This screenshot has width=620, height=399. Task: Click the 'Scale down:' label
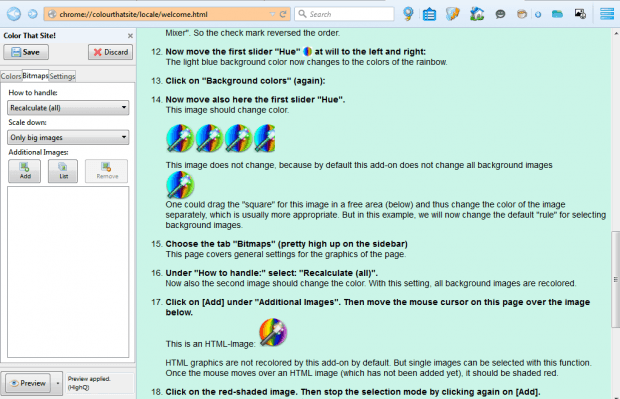click(x=27, y=122)
